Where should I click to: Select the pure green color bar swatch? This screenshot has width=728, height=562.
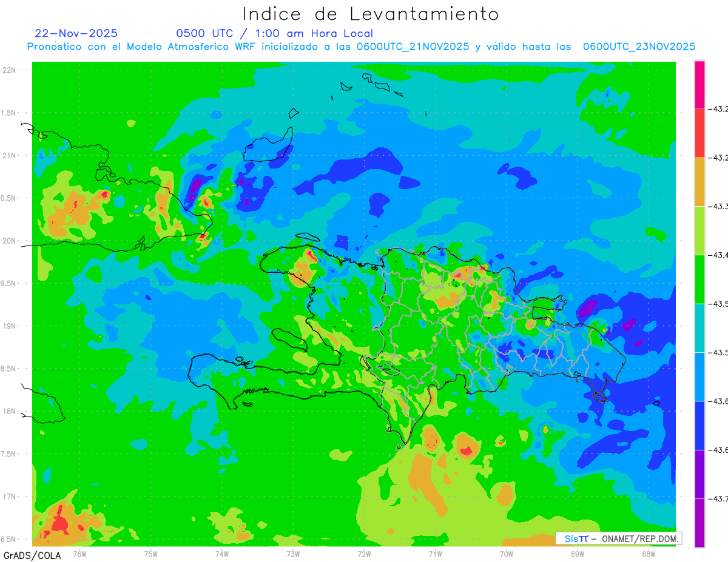coord(699,279)
